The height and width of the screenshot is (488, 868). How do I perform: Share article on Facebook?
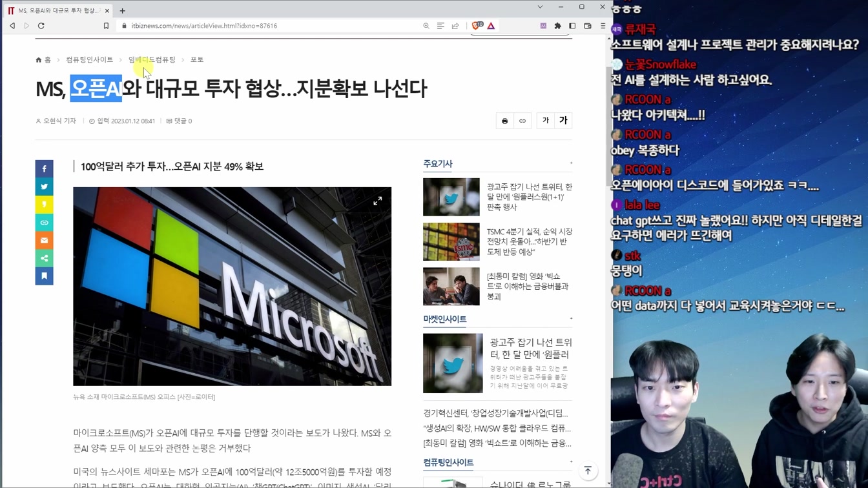click(x=45, y=169)
